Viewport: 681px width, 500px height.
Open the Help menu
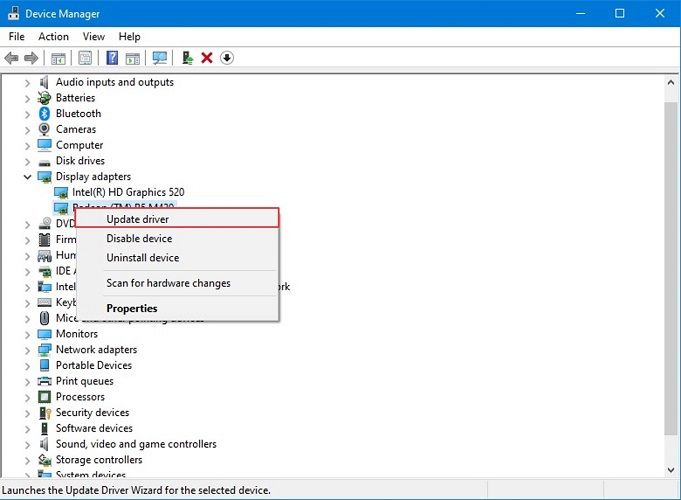tap(129, 36)
